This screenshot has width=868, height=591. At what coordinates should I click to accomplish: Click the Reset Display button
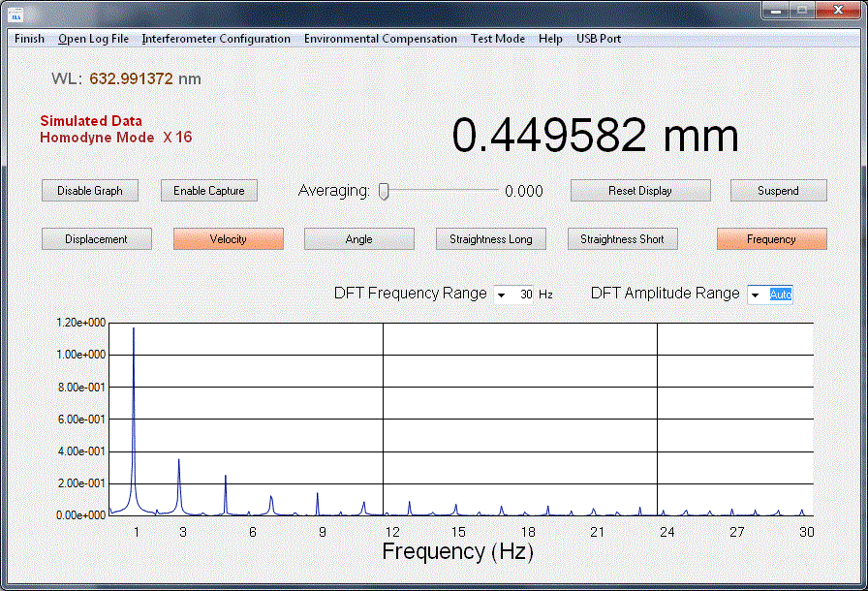click(640, 191)
